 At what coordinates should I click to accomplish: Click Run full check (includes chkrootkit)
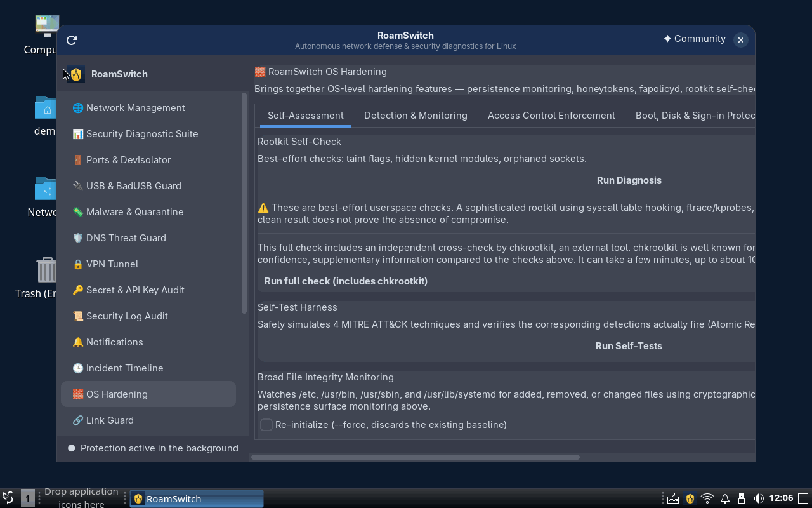[346, 281]
